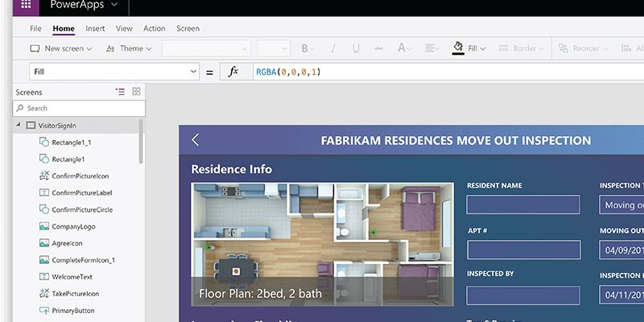
Task: Switch to the Action tab
Action: tap(154, 28)
